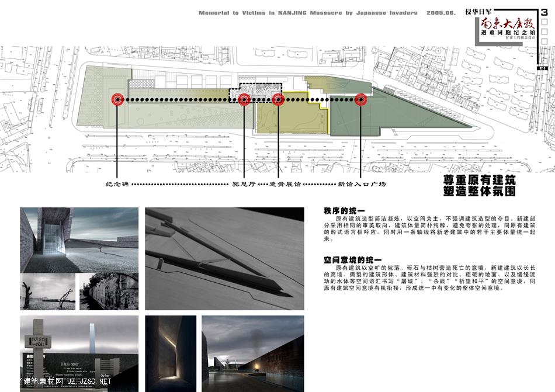Open the courtyard rendering with glass tower
This screenshot has width=555, height=392.
pos(79,240)
